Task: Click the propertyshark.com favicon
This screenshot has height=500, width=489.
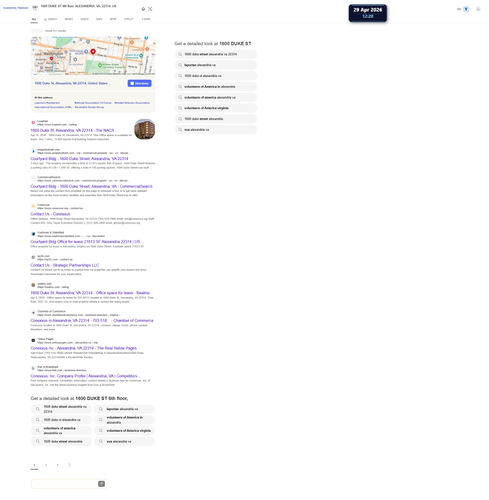Action: pyautogui.click(x=33, y=151)
